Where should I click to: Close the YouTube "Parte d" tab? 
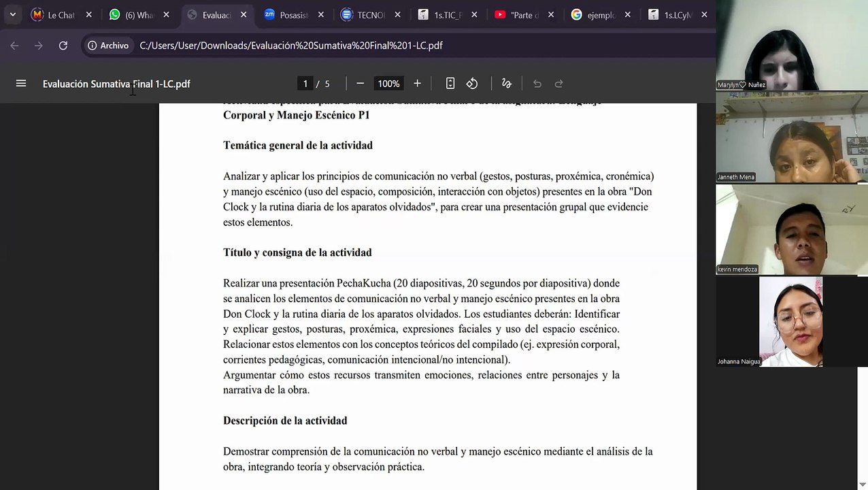pos(551,15)
